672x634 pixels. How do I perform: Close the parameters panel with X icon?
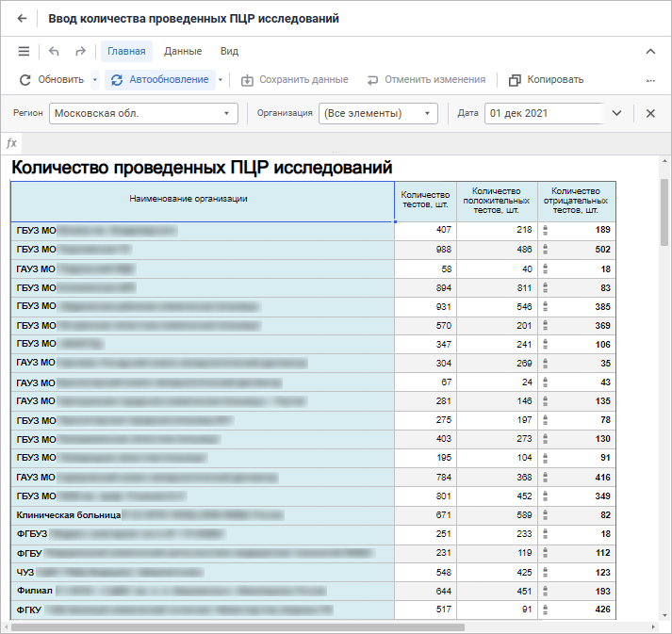pyautogui.click(x=650, y=113)
